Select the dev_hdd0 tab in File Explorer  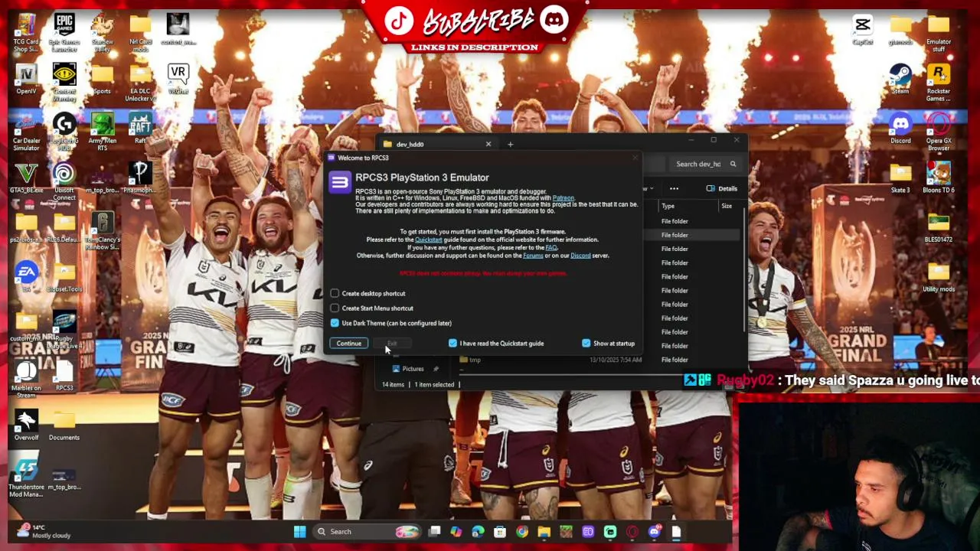coord(436,144)
